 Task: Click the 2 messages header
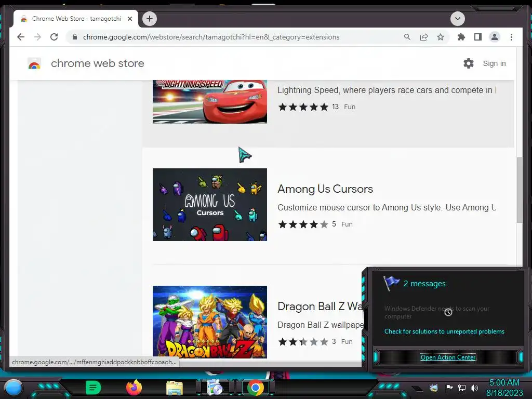tap(424, 284)
